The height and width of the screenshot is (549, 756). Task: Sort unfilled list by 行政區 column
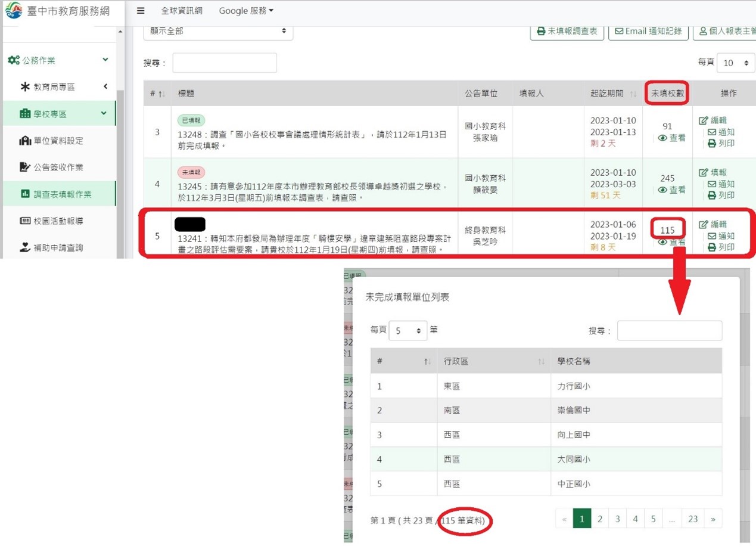491,361
